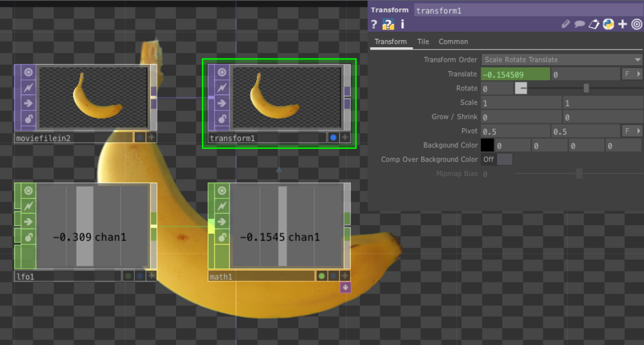Open the Transform Order dropdown

pos(562,60)
